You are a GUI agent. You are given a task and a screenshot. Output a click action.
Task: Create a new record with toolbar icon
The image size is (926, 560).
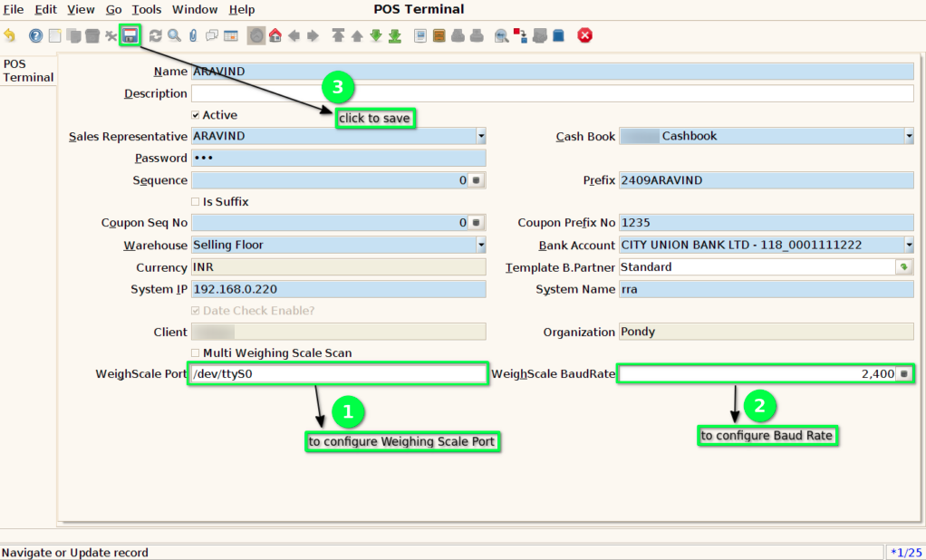click(55, 35)
